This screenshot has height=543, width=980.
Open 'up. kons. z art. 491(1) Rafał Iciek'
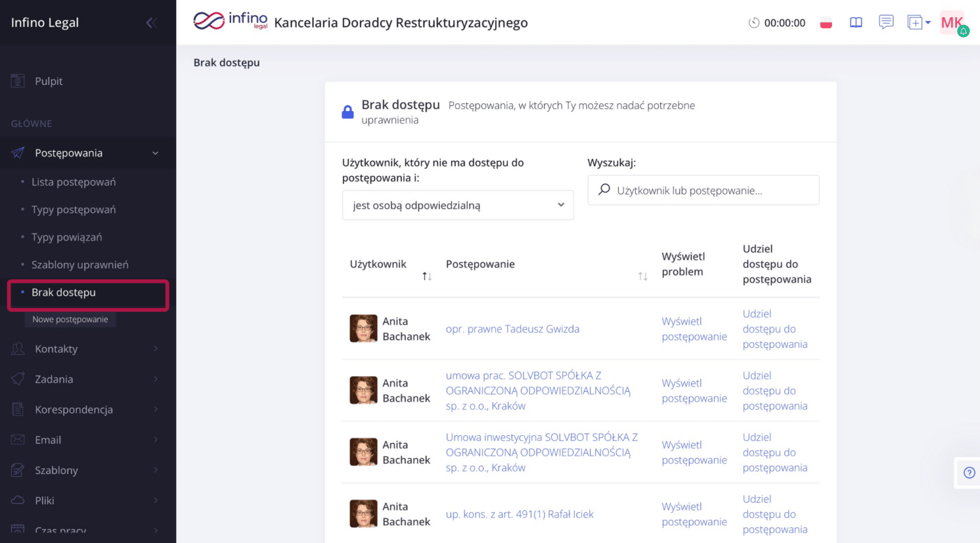coord(519,514)
